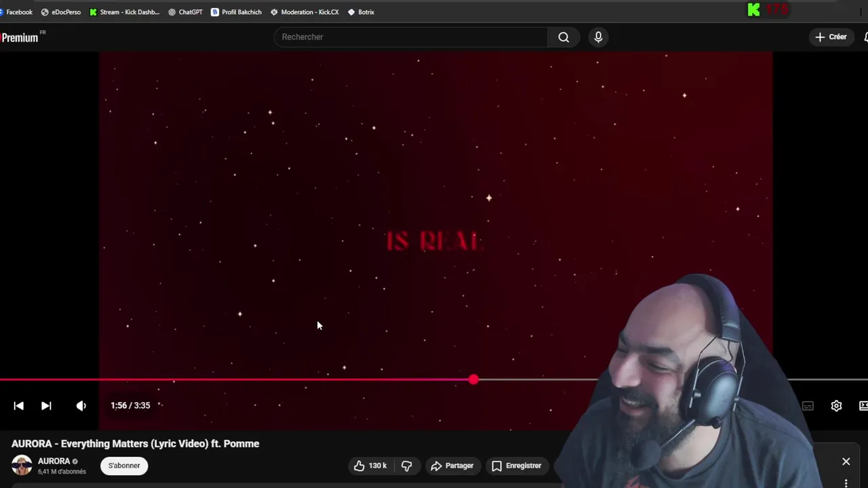Open AURORA channel avatar
This screenshot has width=868, height=488.
pos(22,465)
